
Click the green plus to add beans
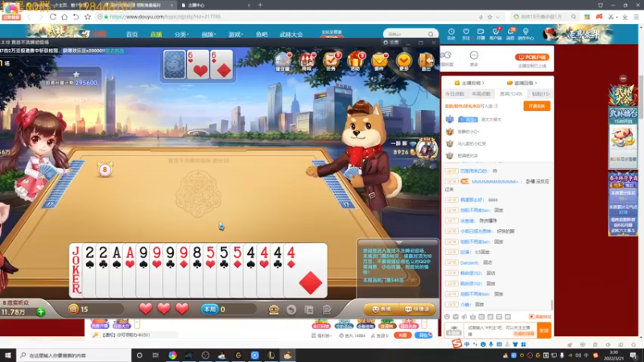[41, 312]
